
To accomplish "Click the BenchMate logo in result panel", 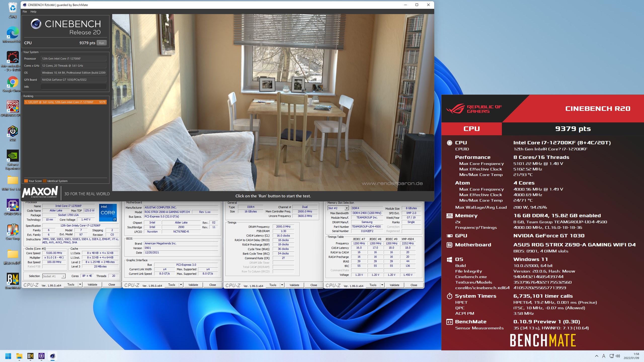I will [543, 340].
